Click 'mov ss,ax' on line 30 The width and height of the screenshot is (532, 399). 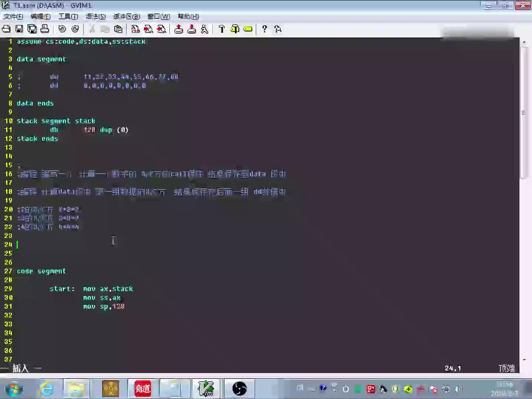[x=102, y=298]
